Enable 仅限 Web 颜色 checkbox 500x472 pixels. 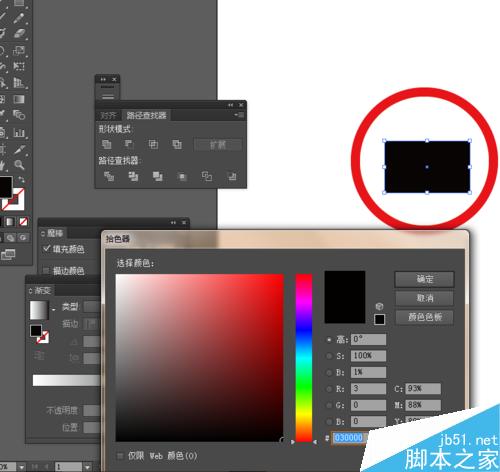coord(120,455)
